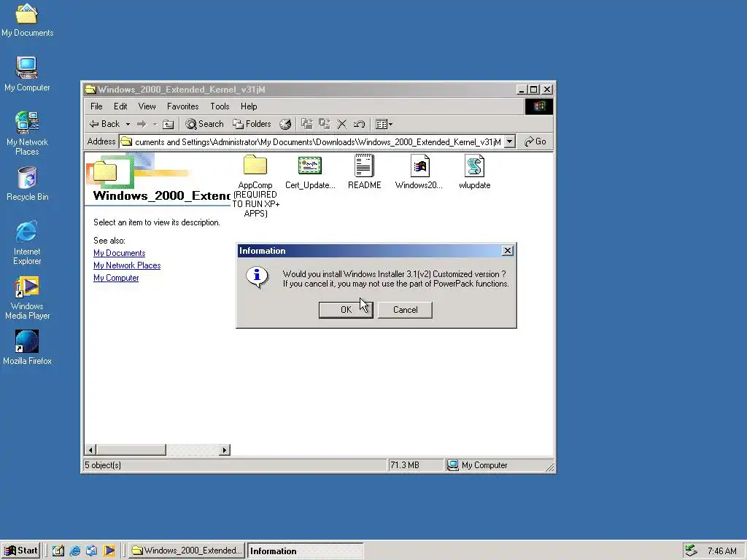Open the File menu

[96, 106]
